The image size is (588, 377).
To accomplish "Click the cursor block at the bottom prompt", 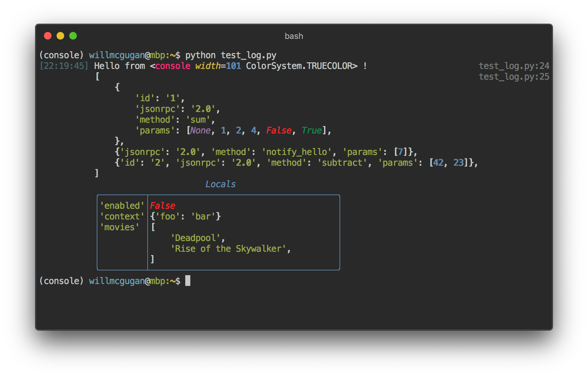I will [x=188, y=281].
